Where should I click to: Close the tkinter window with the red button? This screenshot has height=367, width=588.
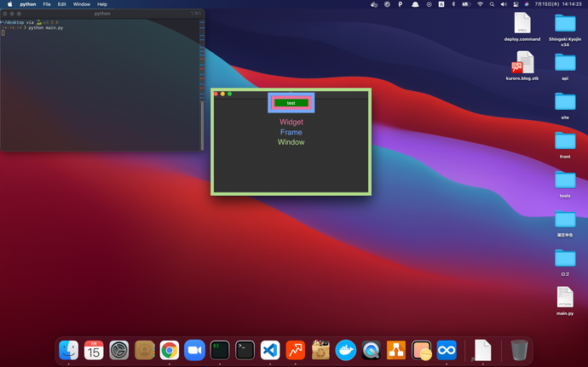(216, 94)
